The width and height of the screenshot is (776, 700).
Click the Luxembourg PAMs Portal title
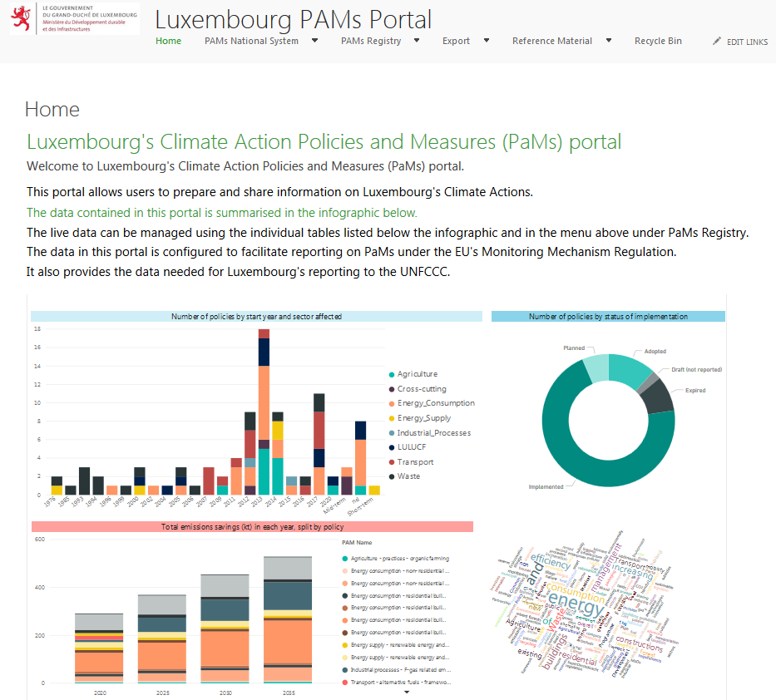coord(294,18)
